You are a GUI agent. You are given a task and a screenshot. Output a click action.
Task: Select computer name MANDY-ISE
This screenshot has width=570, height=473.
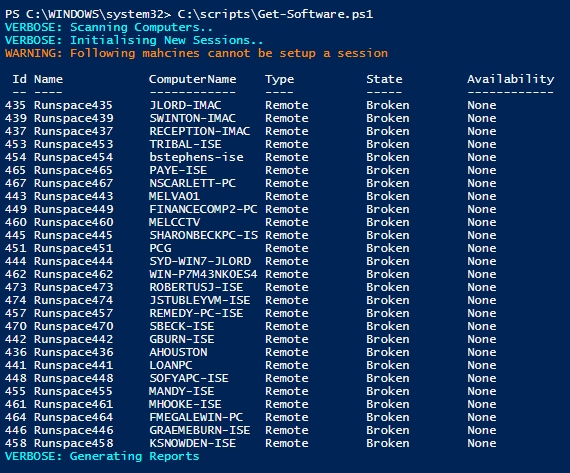(182, 391)
